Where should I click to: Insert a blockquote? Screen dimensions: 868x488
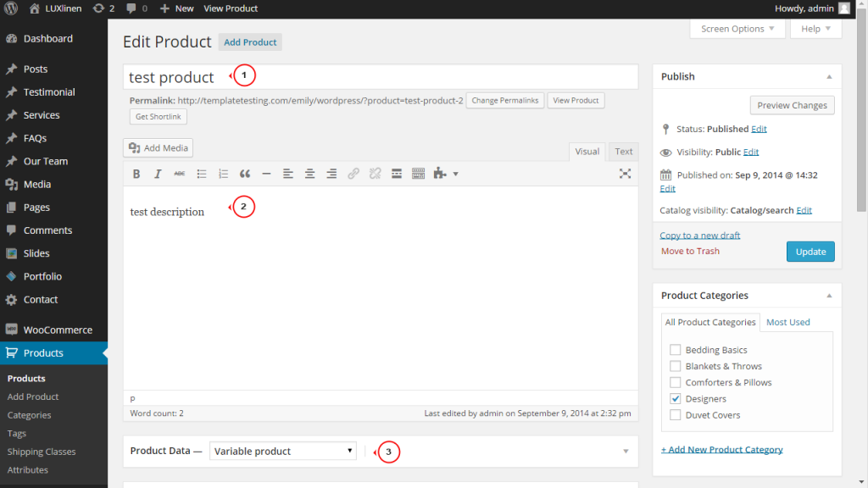(245, 174)
